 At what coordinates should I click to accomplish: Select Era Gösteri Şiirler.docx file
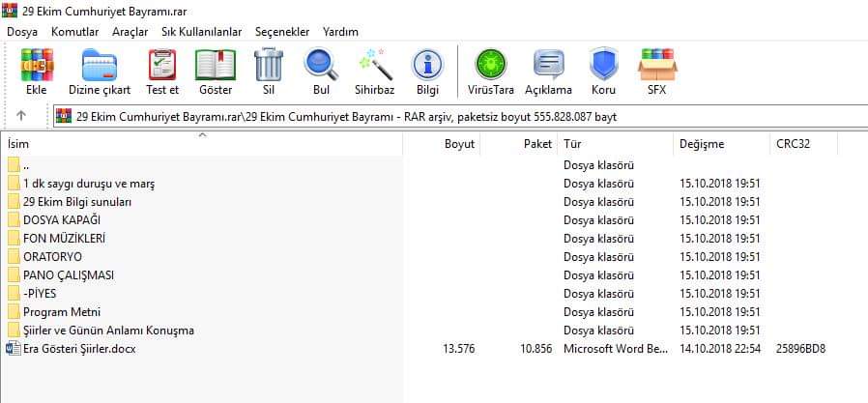click(x=79, y=348)
